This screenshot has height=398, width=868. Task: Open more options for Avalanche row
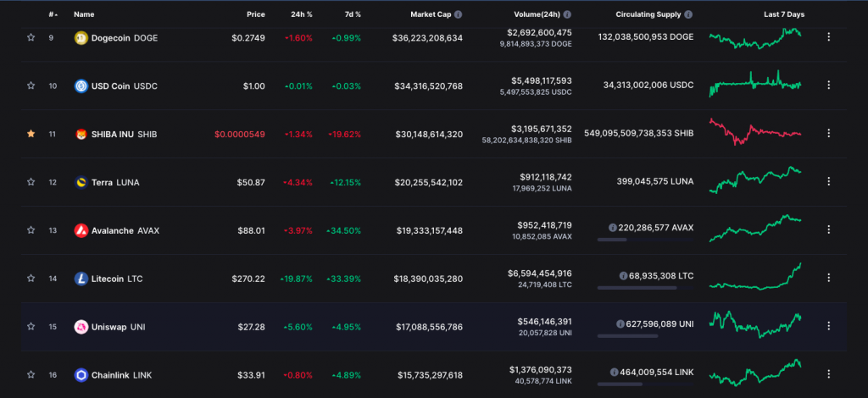(x=829, y=229)
